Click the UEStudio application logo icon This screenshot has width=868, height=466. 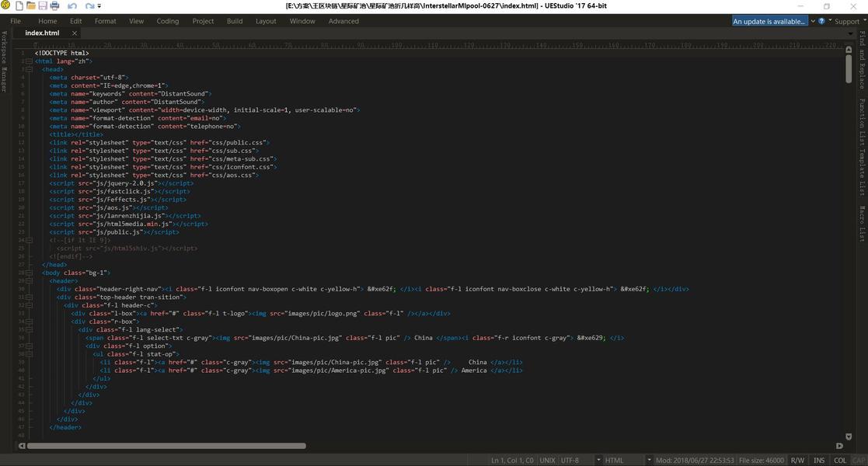click(x=5, y=5)
